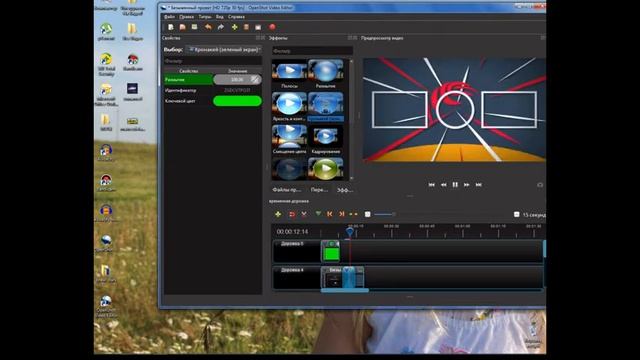Click the New Project toolbar icon
The width and height of the screenshot is (640, 360).
point(171,27)
